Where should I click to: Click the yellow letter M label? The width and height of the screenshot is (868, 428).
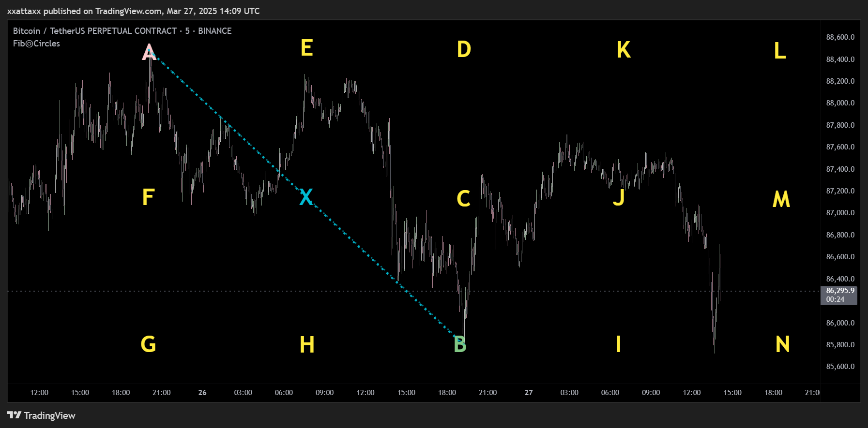coord(781,199)
